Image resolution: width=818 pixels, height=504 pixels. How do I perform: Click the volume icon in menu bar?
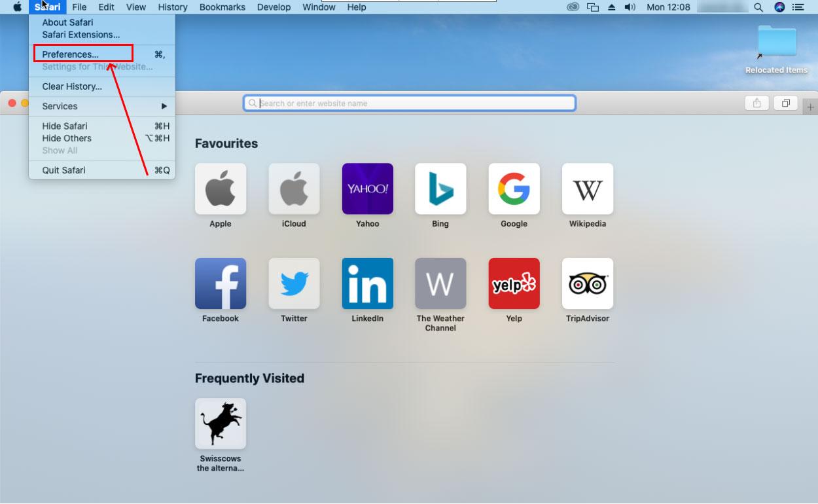click(630, 7)
